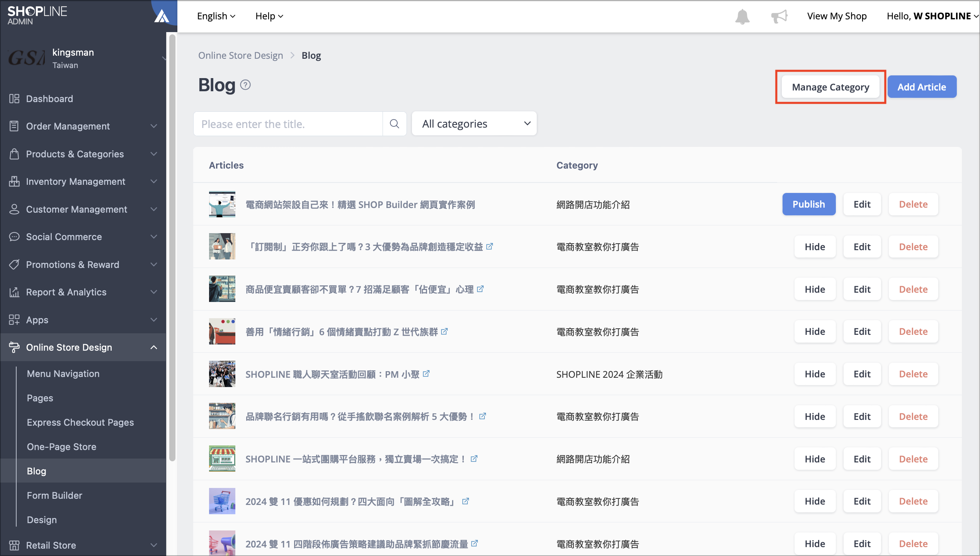This screenshot has height=556, width=980.
Task: Click the Products & Categories bag icon
Action: pyautogui.click(x=14, y=154)
